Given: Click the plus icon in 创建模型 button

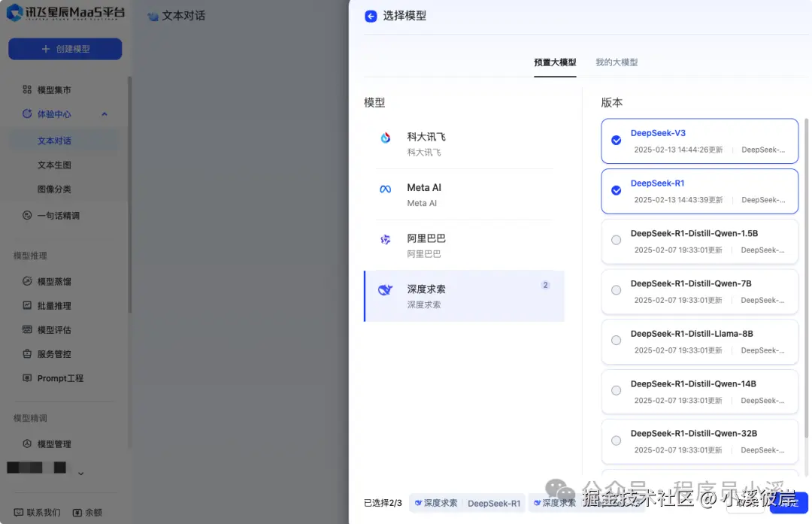Looking at the screenshot, I should (46, 49).
